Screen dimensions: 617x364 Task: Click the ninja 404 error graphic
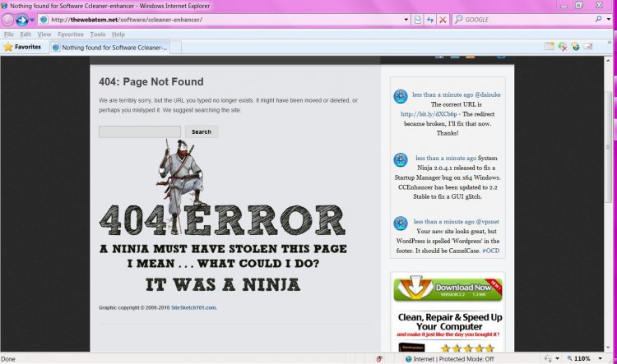[x=223, y=216]
